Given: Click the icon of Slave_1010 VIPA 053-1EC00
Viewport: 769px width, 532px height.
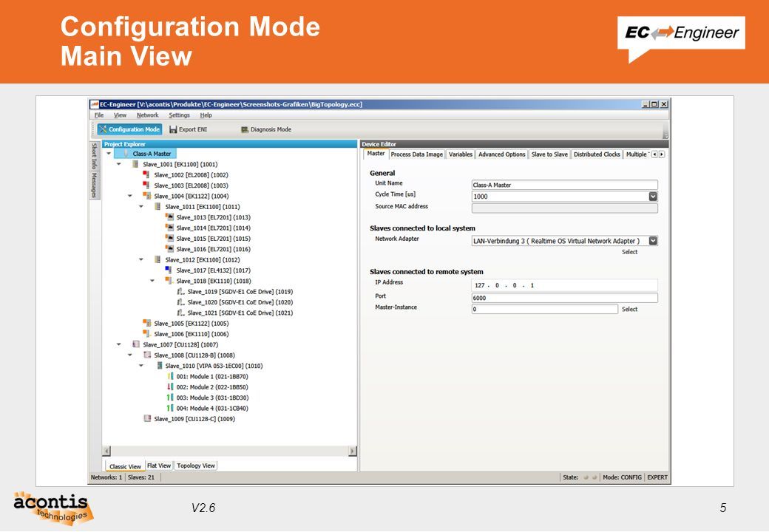Looking at the screenshot, I should tap(160, 366).
